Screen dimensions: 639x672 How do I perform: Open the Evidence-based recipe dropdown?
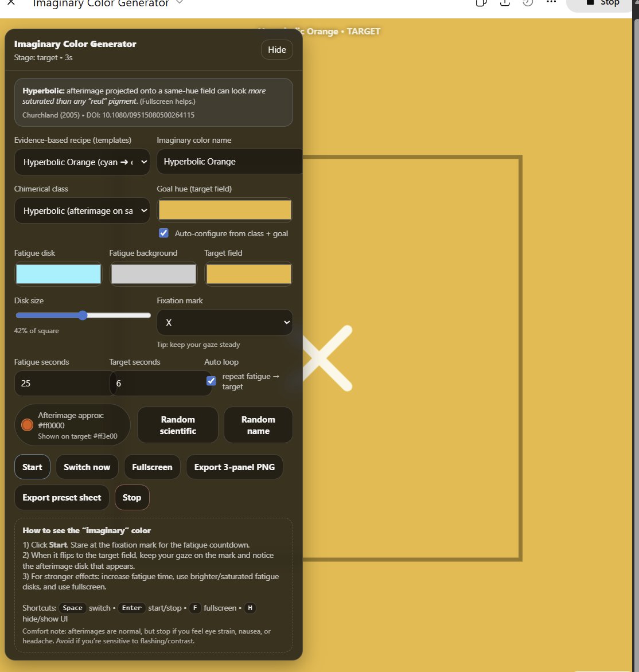tap(82, 162)
